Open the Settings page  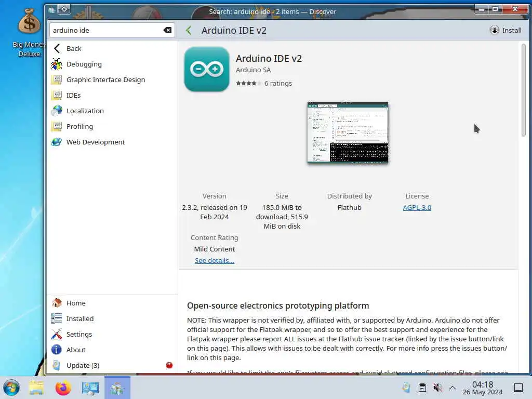[x=112, y=334]
